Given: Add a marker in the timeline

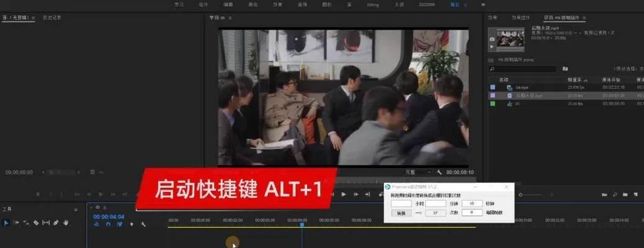Looking at the screenshot, I should [132, 224].
